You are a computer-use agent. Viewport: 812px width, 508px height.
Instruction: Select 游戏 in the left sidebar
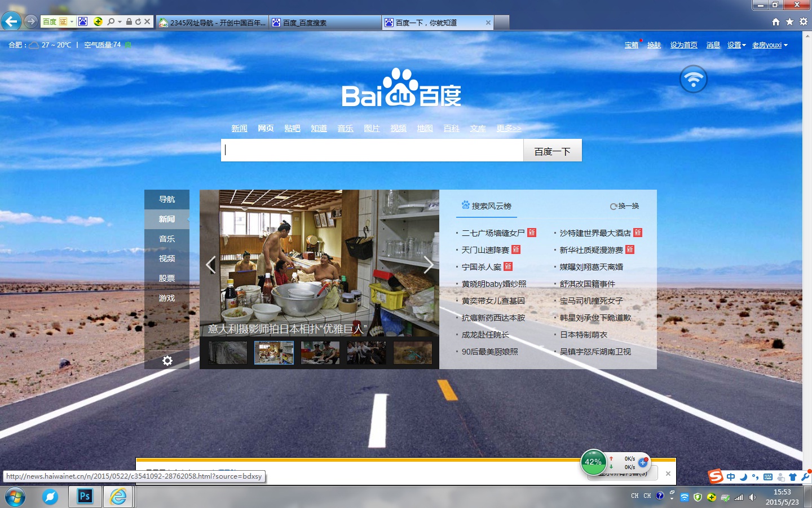pyautogui.click(x=167, y=298)
